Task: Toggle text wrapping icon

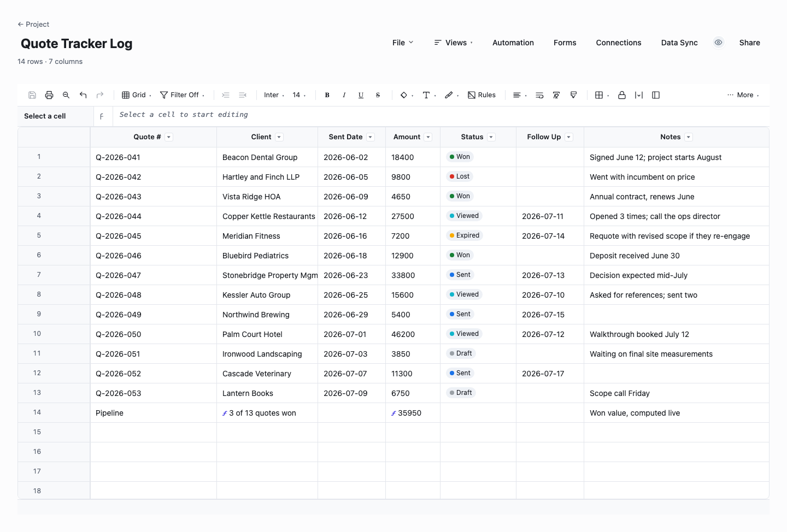Action: pyautogui.click(x=539, y=95)
